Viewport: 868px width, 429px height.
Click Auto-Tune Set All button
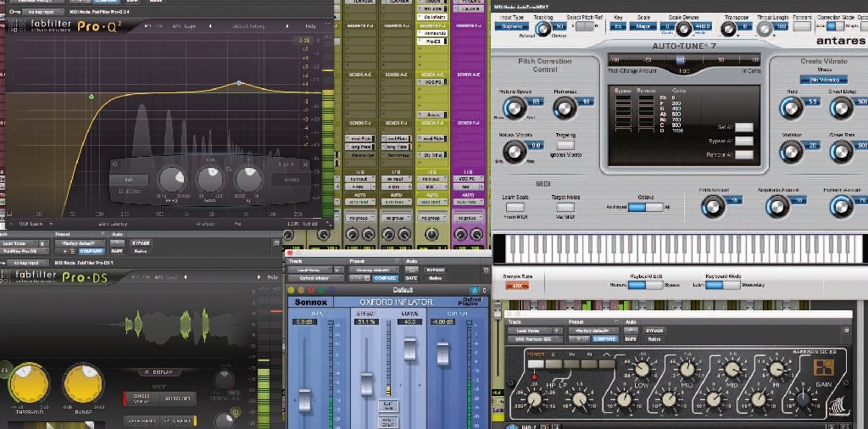click(744, 127)
